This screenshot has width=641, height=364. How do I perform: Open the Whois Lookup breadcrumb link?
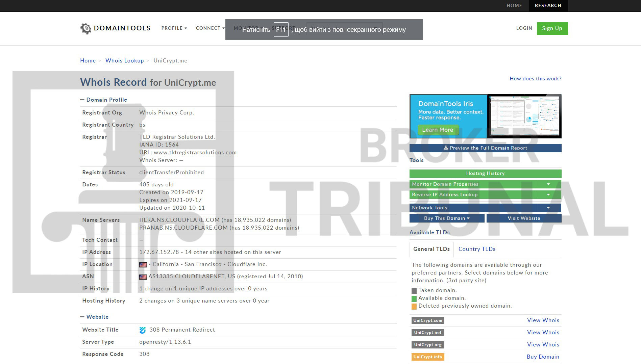pyautogui.click(x=124, y=61)
